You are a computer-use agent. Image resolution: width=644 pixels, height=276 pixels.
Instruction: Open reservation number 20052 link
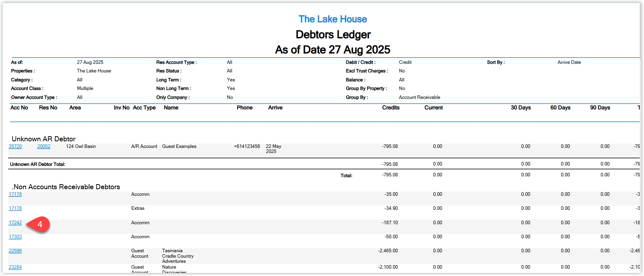(44, 146)
